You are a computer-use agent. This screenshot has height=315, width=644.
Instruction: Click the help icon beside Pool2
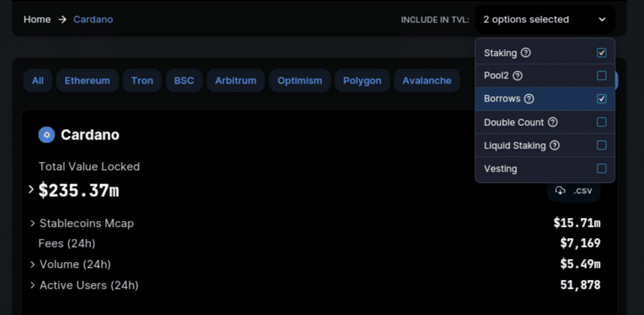coord(518,76)
